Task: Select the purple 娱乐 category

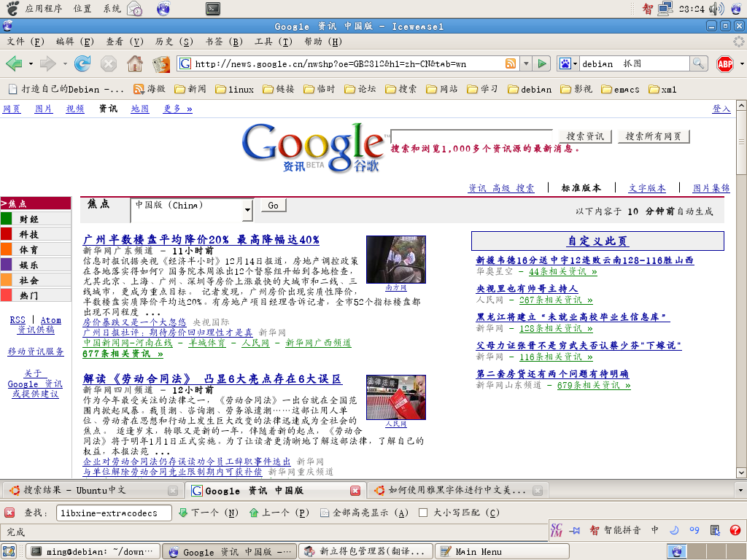Action: pos(36,265)
